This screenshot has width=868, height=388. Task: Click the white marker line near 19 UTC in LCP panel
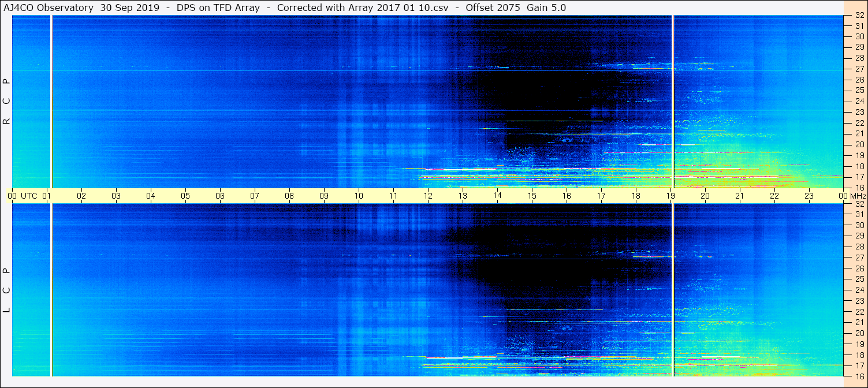(x=673, y=290)
